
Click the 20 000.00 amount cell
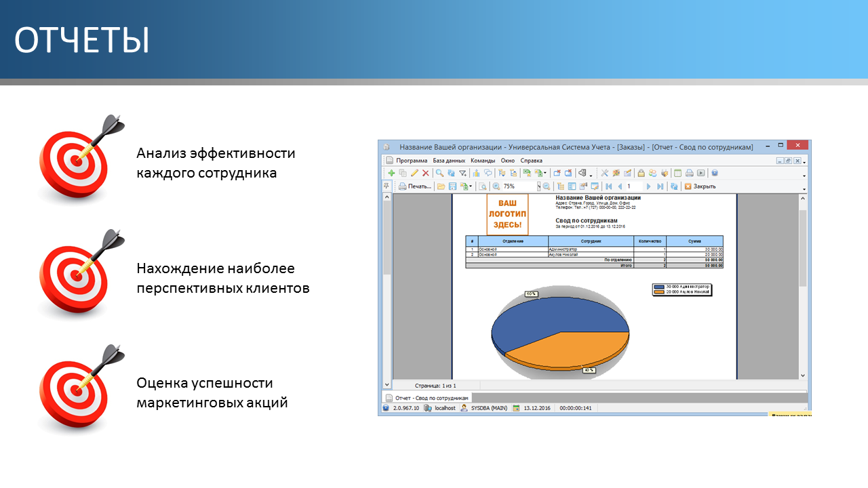coord(694,255)
